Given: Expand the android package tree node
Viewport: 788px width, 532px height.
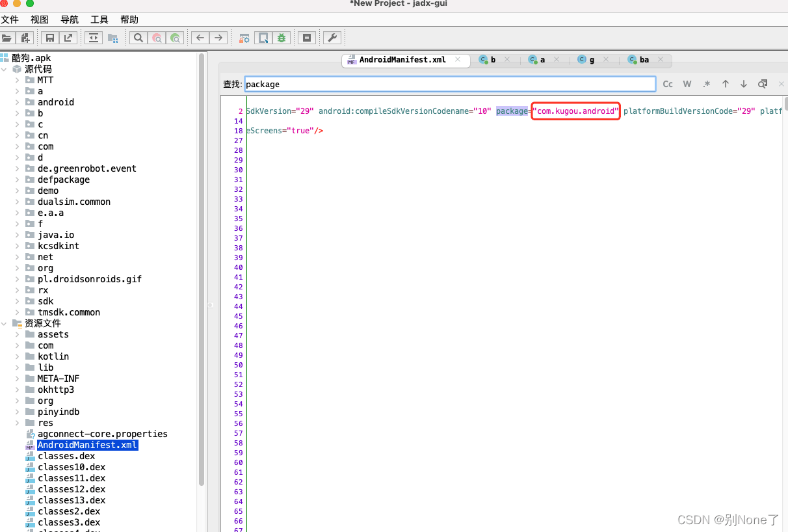Looking at the screenshot, I should pyautogui.click(x=18, y=102).
